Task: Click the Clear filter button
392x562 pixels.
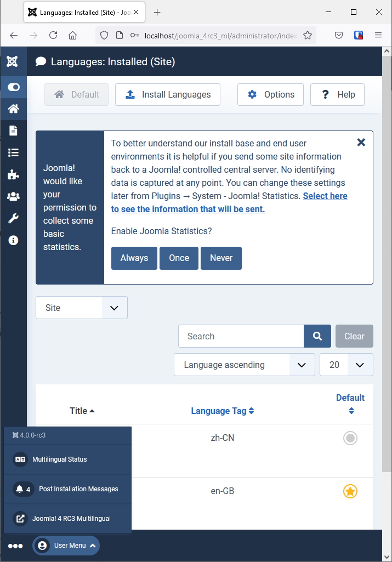Action: point(354,336)
